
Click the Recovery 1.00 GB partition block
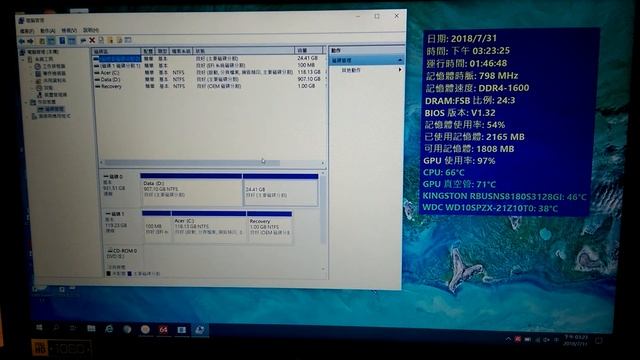tap(270, 227)
